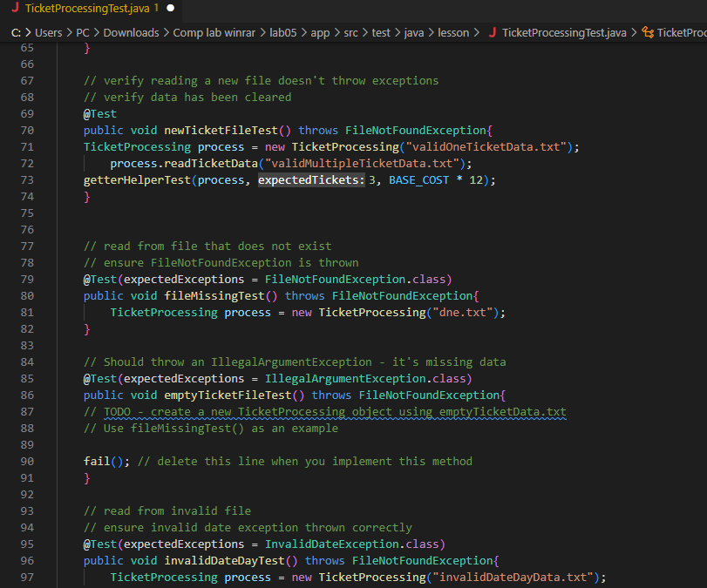Viewport: 707px width, 588px height.
Task: Click FileNotFoundException.class on line 79
Action: pyautogui.click(x=355, y=280)
